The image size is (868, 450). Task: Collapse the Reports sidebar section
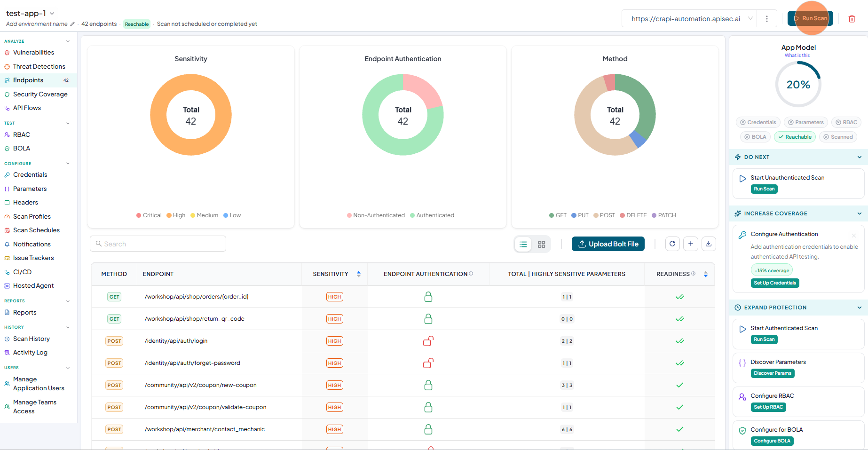coord(68,301)
